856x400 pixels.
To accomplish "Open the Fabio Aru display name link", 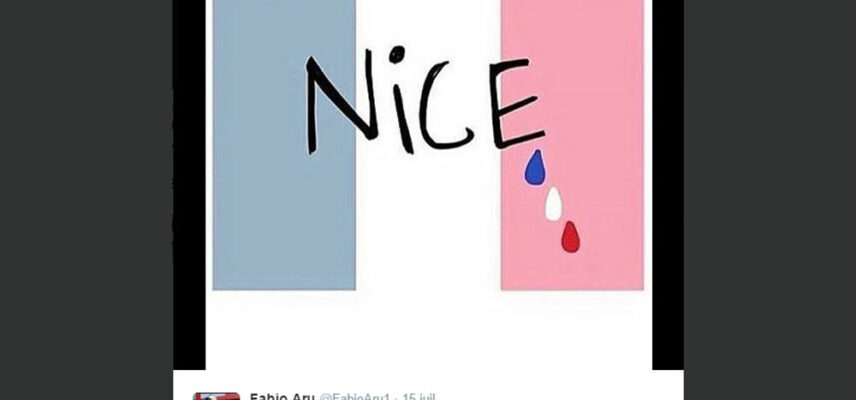I will click(282, 397).
